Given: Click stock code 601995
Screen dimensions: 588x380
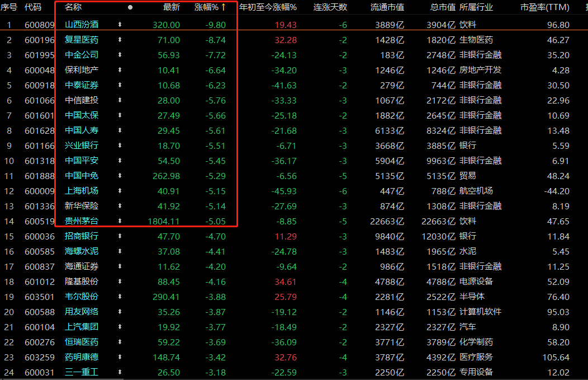Looking at the screenshot, I should click(39, 55).
